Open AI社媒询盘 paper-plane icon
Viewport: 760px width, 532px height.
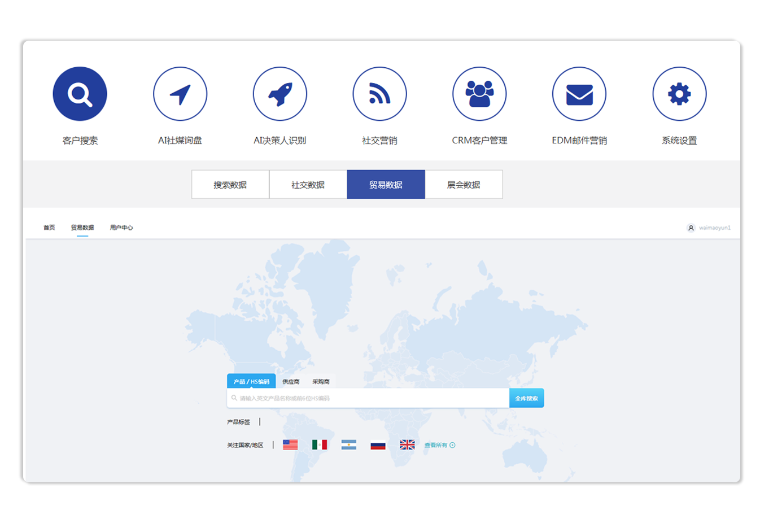(180, 94)
